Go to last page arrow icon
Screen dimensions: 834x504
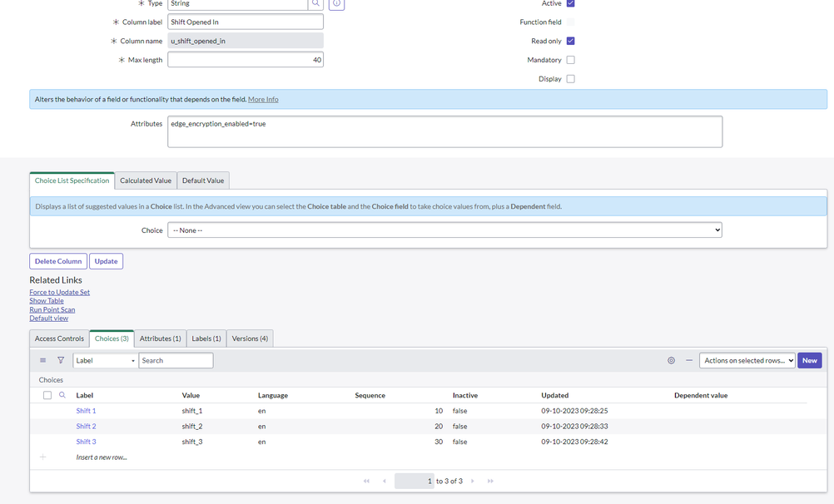click(490, 482)
